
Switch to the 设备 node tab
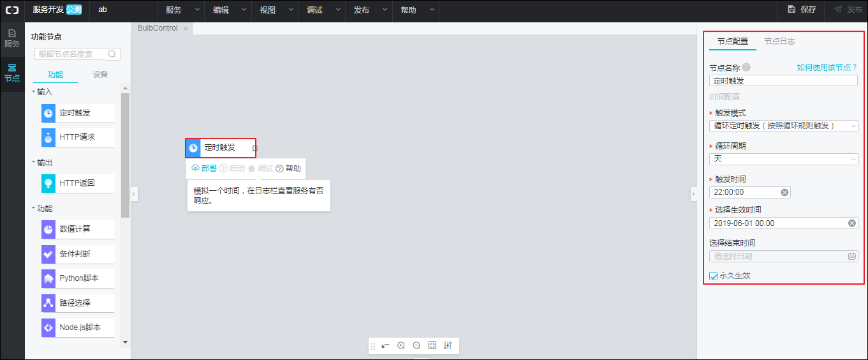pos(100,75)
